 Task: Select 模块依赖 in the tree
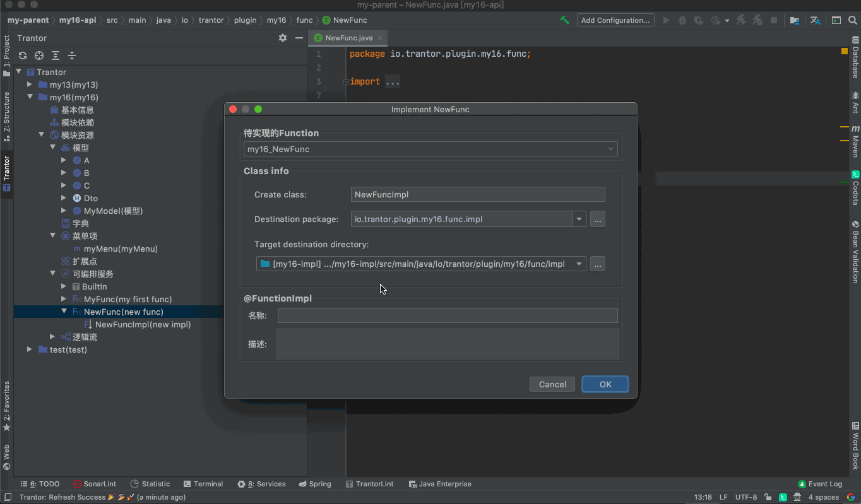pyautogui.click(x=78, y=122)
